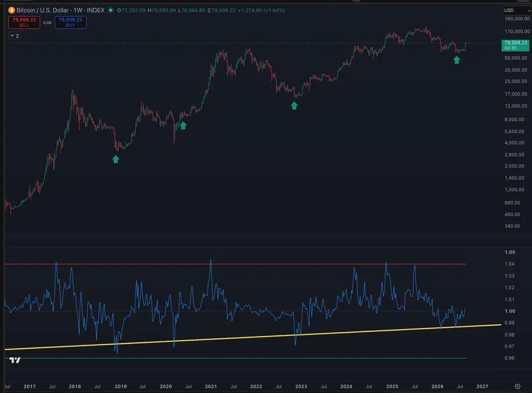532x393 pixels.
Task: Select green arrow marking the 2022 bottom
Action: click(x=294, y=105)
